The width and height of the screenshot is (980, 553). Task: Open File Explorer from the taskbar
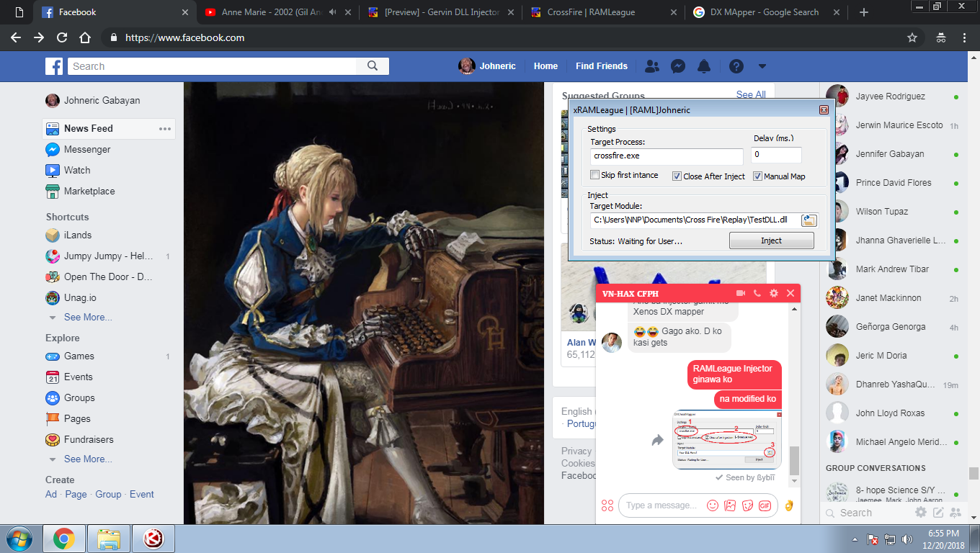click(x=109, y=539)
